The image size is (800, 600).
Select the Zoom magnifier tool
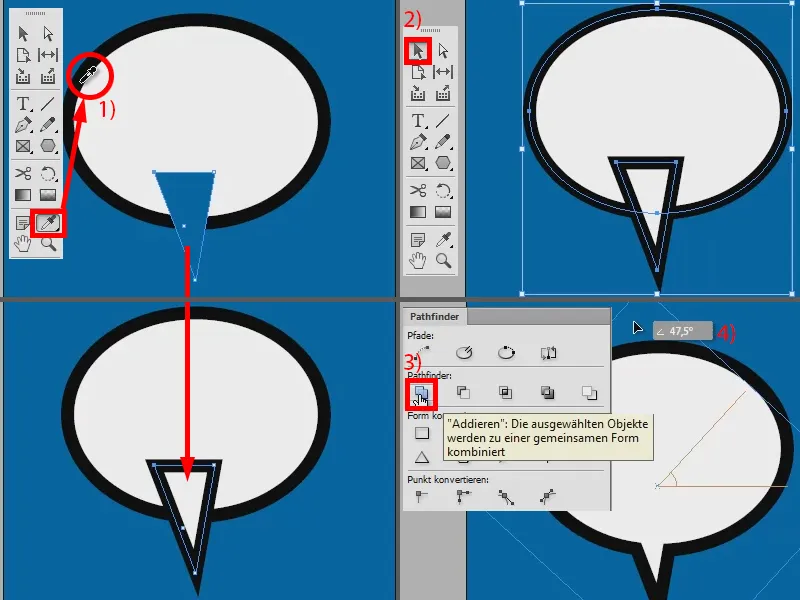coord(46,242)
